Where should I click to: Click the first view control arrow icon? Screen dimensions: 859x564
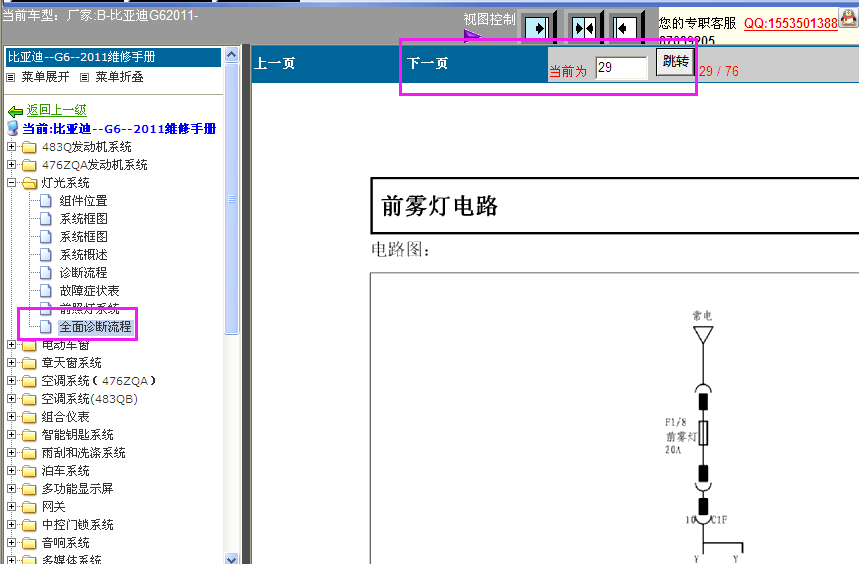click(x=537, y=27)
